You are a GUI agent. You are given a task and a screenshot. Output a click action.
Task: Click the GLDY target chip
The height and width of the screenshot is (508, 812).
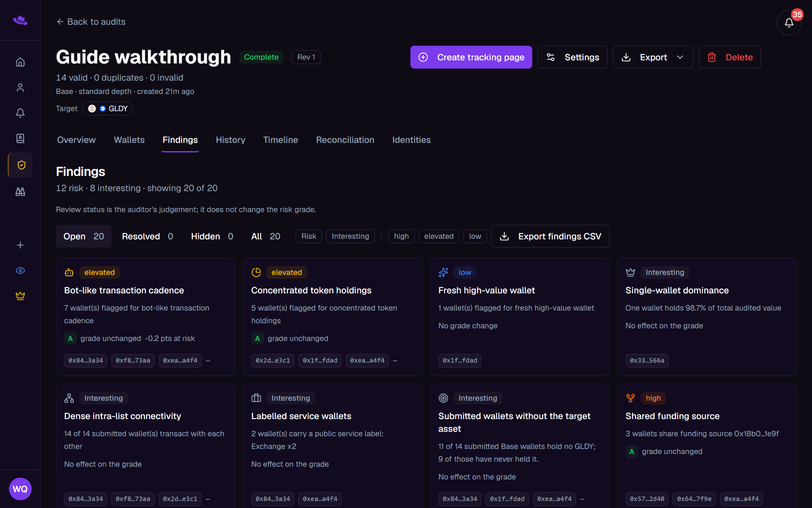[108, 109]
